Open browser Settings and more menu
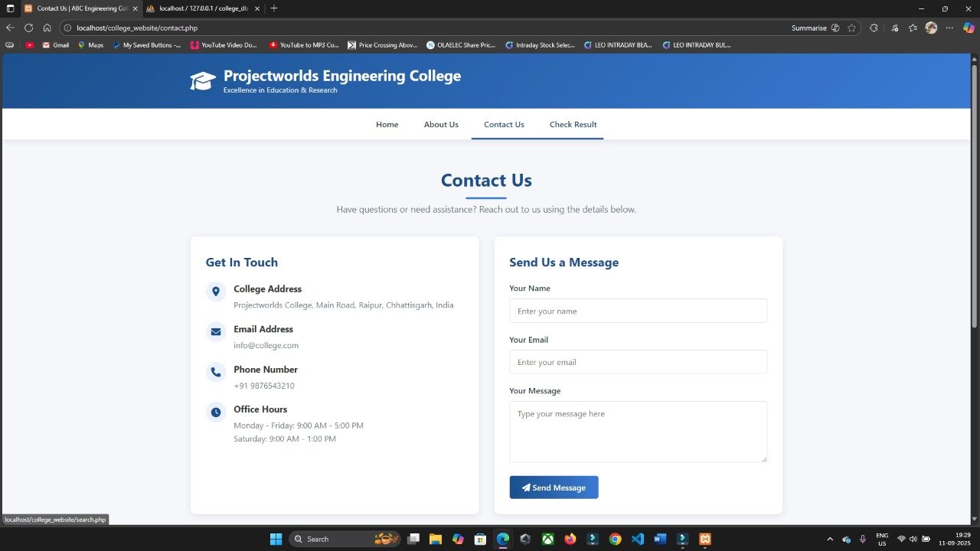The width and height of the screenshot is (980, 551). coord(950,28)
